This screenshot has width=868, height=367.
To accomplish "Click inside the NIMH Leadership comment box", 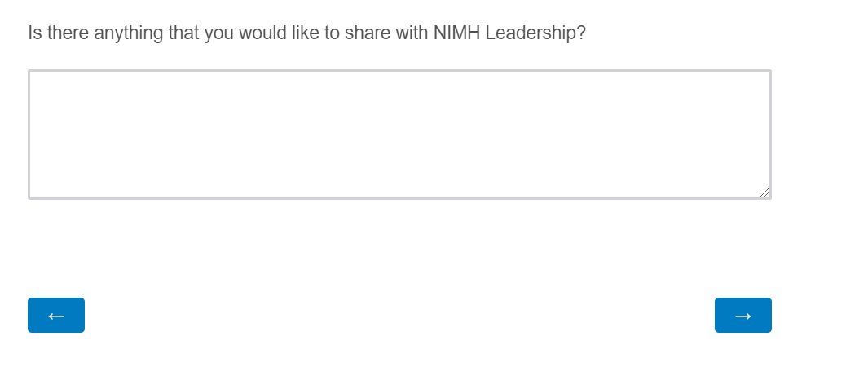I will 399,135.
